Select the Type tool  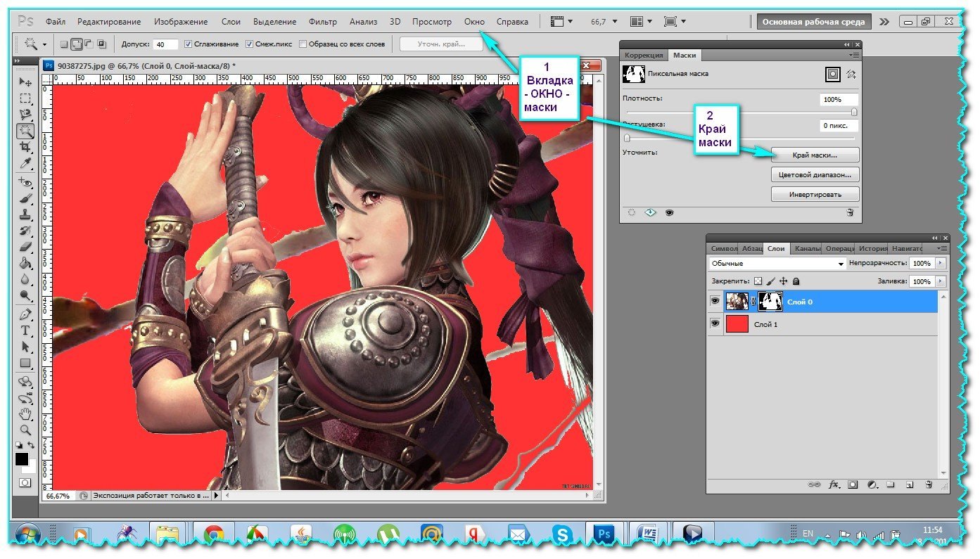pyautogui.click(x=25, y=330)
